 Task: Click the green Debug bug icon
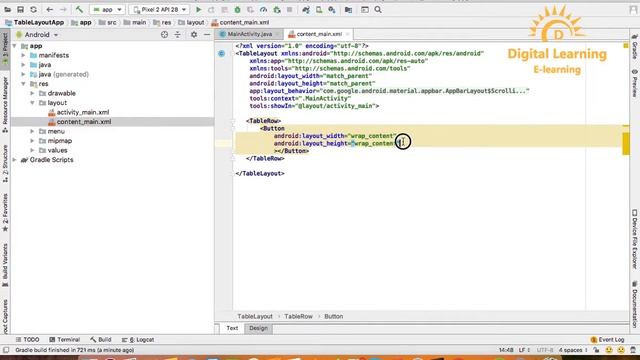click(237, 9)
